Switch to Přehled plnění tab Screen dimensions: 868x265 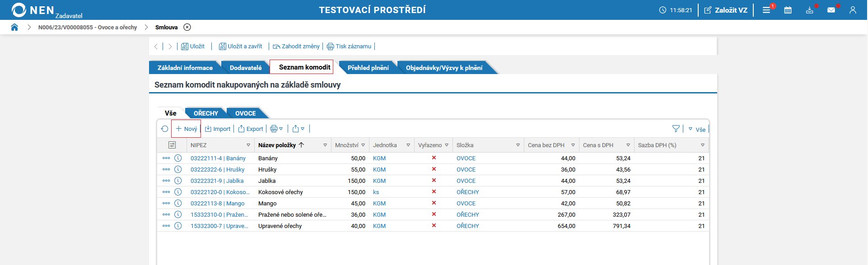(x=368, y=68)
